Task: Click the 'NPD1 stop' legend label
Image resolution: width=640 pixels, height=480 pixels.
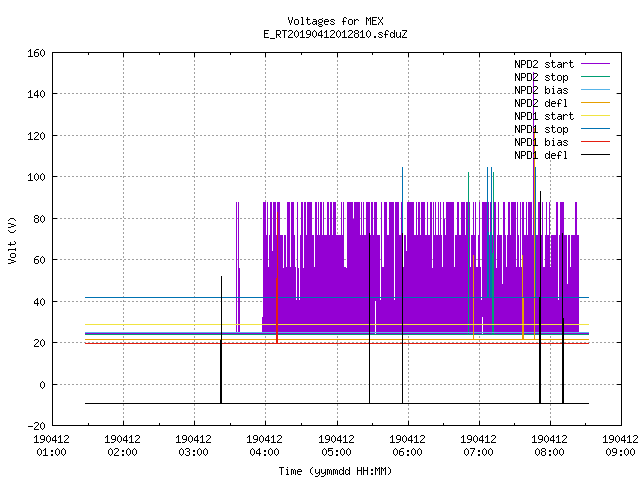Action: 541,129
